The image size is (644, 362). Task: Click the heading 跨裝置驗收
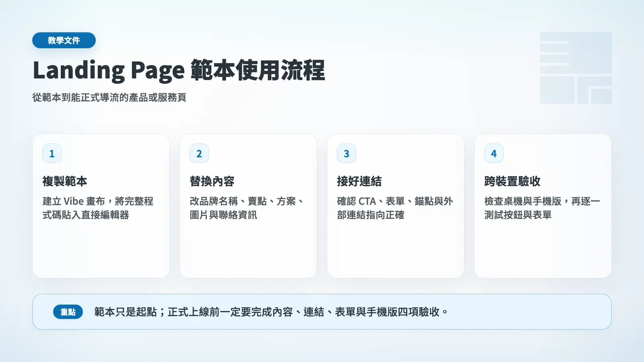click(x=512, y=181)
